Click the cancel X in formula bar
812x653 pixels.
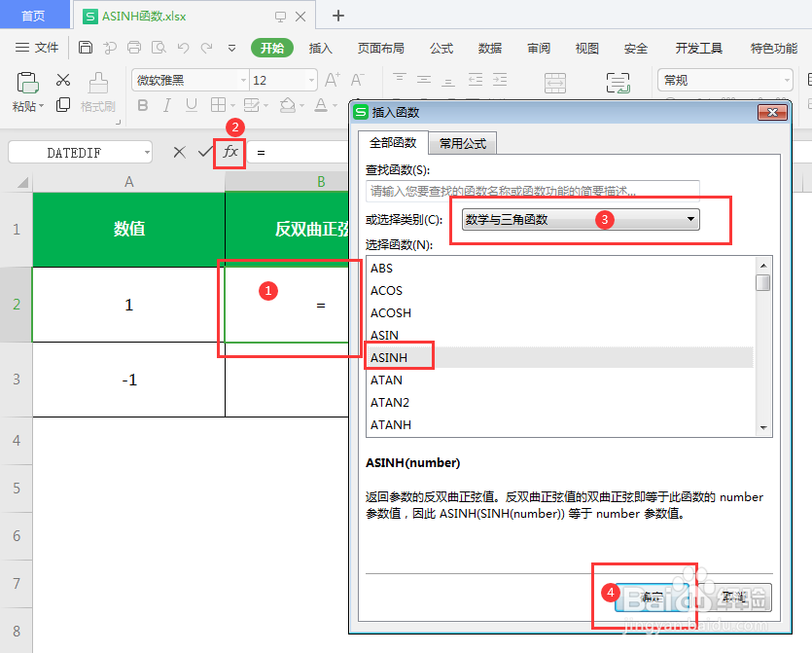coord(179,153)
